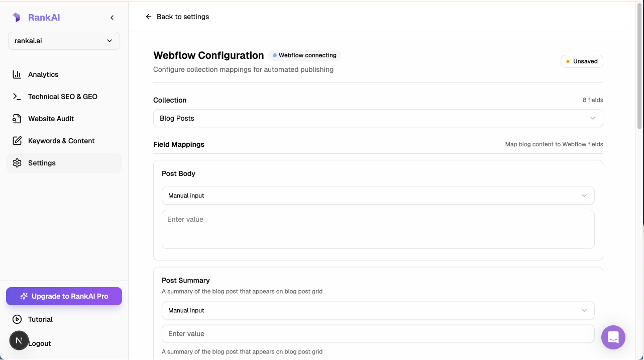The image size is (644, 360).
Task: Open the chat support bubble
Action: click(613, 337)
